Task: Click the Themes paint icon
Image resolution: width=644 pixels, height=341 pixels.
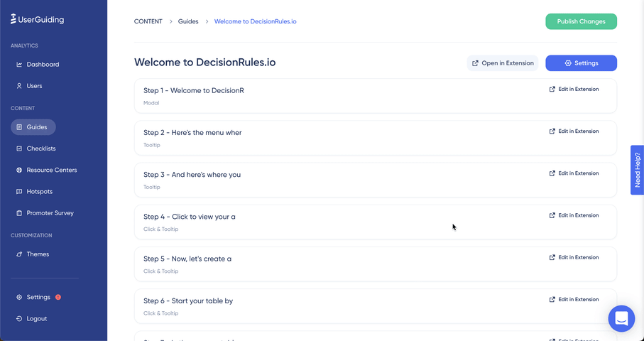Action: click(19, 254)
